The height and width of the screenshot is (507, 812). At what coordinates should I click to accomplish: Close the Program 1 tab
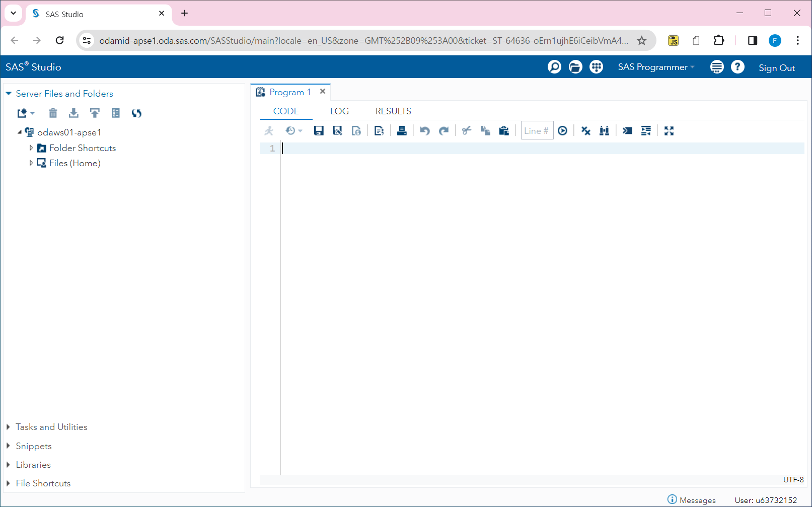pyautogui.click(x=323, y=92)
